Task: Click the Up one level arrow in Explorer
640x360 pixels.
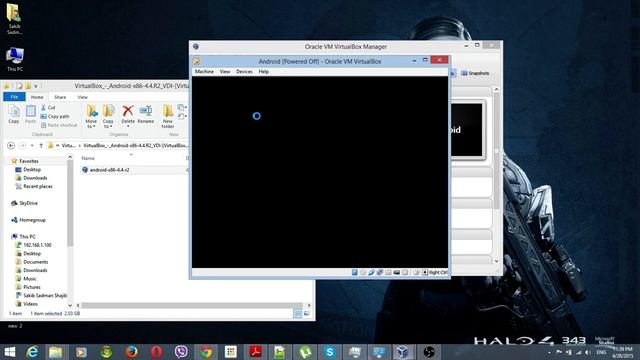Action: point(41,146)
